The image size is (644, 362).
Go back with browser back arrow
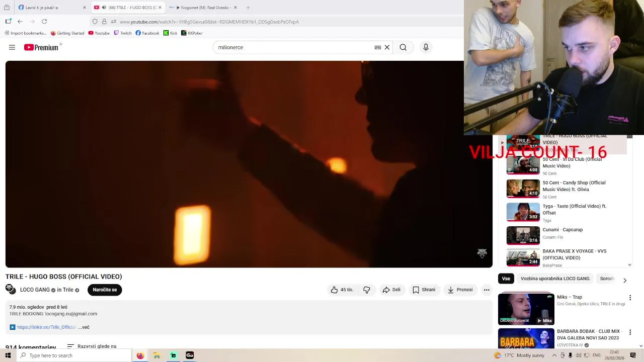(20, 22)
